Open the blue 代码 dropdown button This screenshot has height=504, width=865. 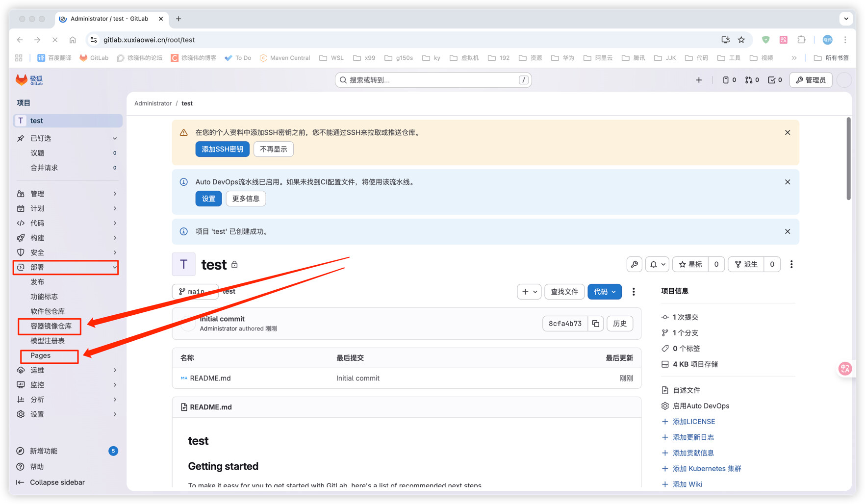(x=604, y=292)
